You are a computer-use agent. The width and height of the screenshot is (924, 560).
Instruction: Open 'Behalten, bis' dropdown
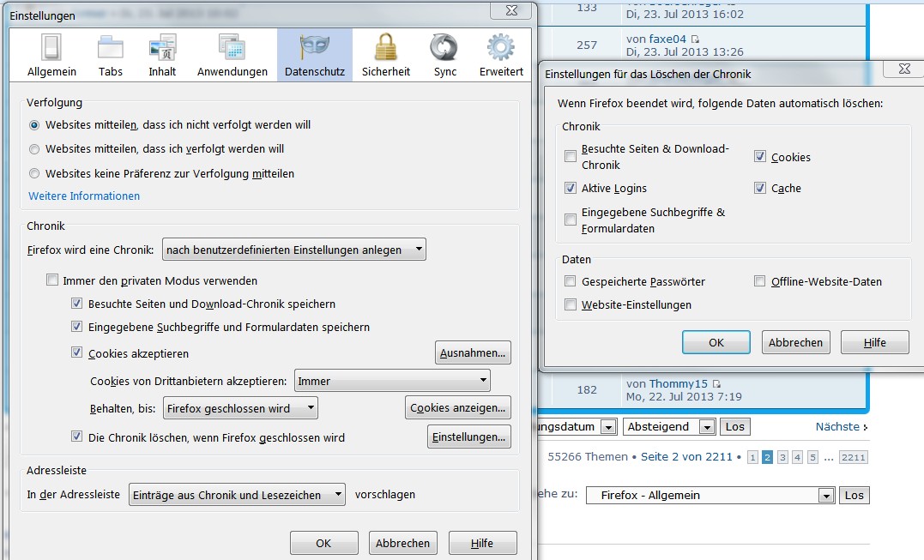coord(240,408)
